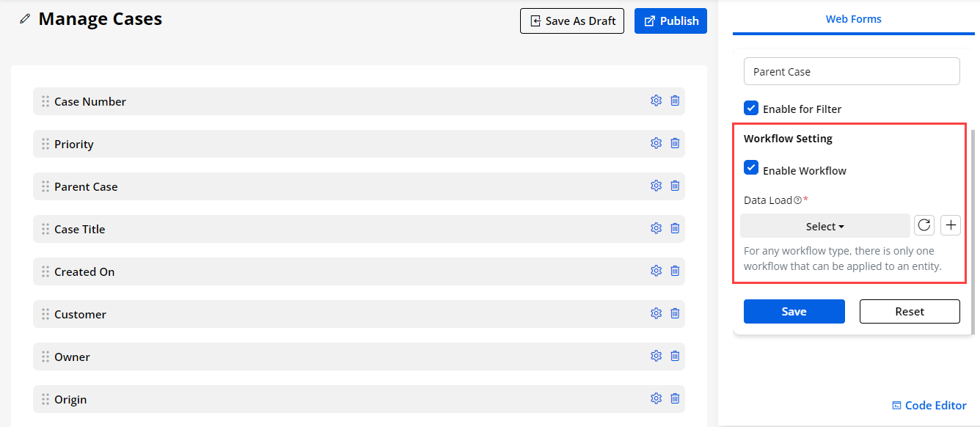The image size is (980, 427).
Task: Grab the drag handle on the Owner row
Action: click(x=45, y=357)
